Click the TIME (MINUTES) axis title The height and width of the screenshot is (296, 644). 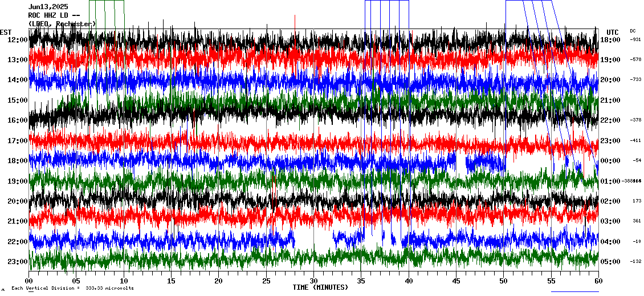click(x=320, y=287)
